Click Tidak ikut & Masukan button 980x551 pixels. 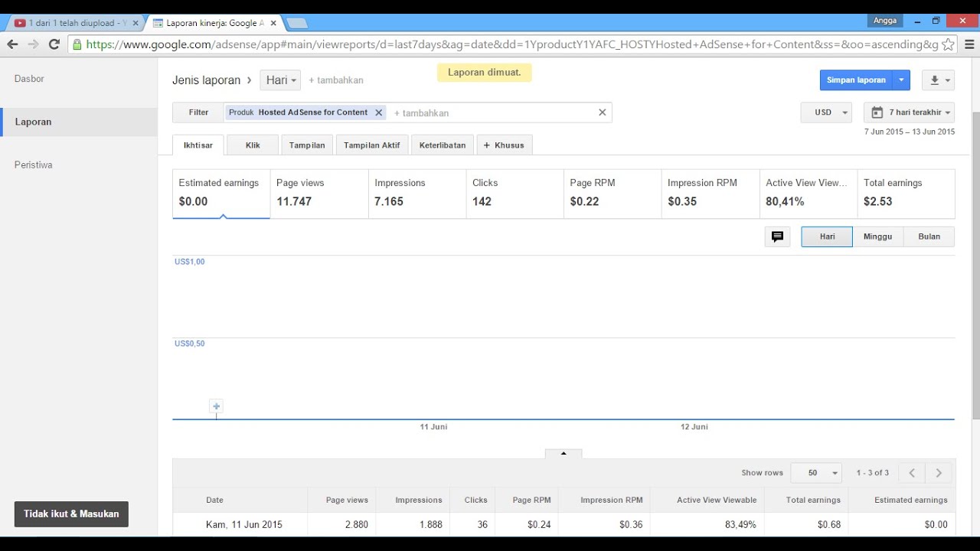71,514
